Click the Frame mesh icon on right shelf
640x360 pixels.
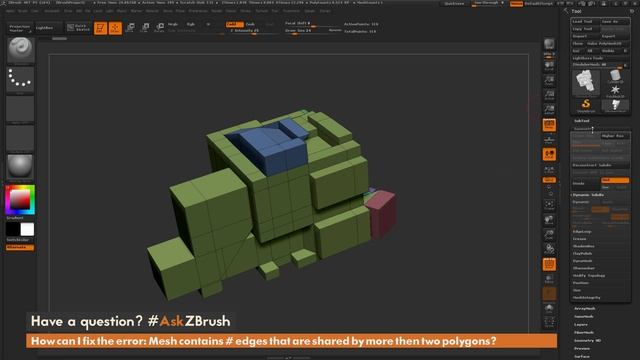(549, 205)
